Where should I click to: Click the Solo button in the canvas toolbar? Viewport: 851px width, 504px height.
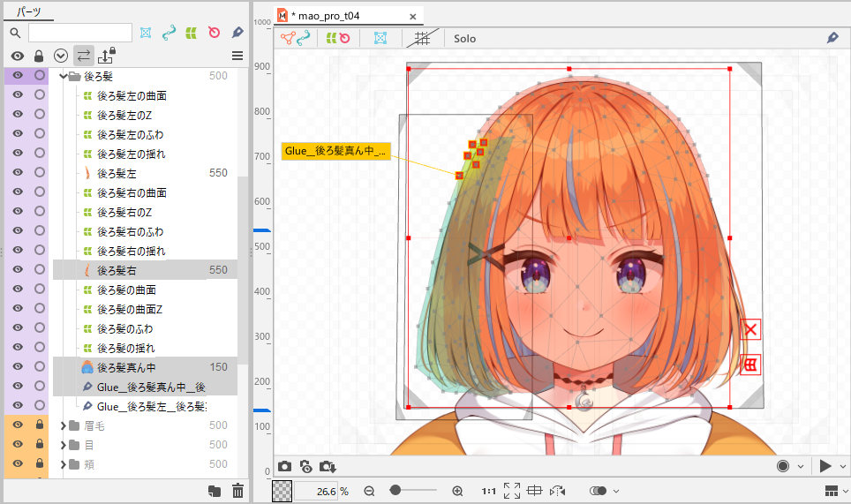tap(464, 39)
